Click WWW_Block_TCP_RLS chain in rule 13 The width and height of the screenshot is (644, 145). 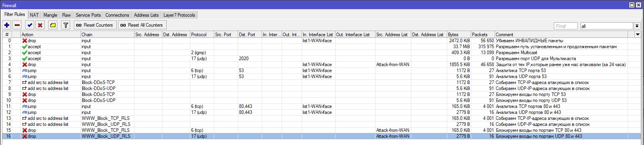pyautogui.click(x=106, y=118)
